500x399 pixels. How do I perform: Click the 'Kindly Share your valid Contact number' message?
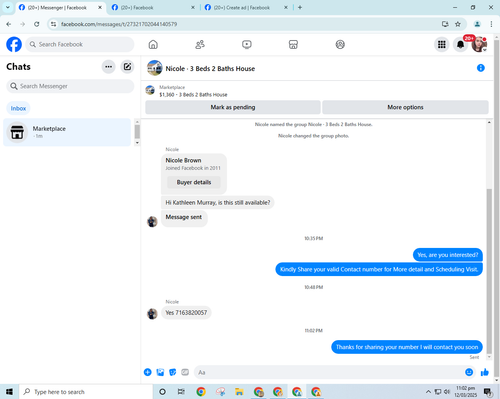(379, 269)
